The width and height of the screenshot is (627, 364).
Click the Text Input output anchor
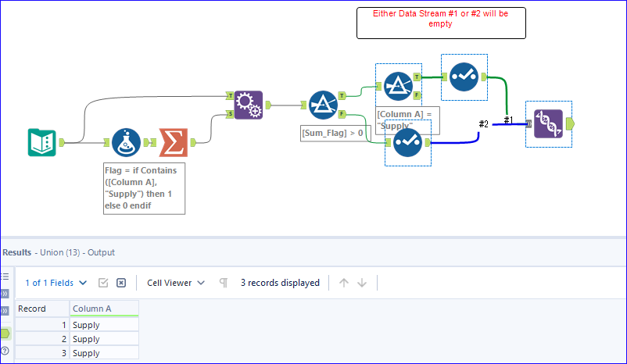pyautogui.click(x=62, y=142)
